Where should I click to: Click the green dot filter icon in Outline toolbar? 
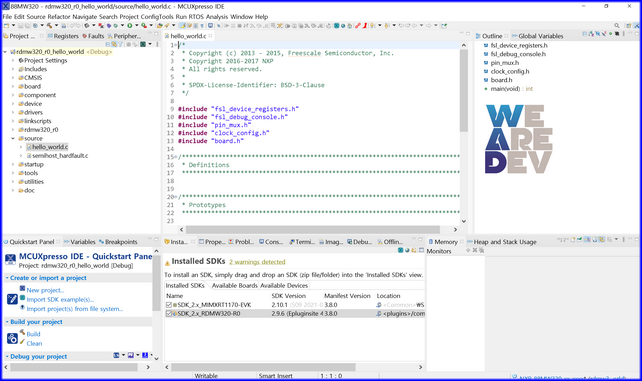[x=610, y=34]
